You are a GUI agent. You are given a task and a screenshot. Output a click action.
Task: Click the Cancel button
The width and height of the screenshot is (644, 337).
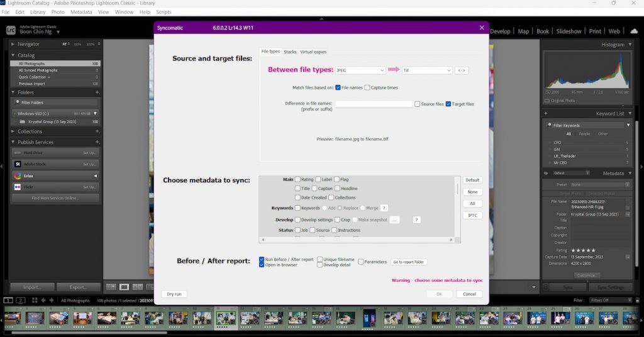[469, 294]
